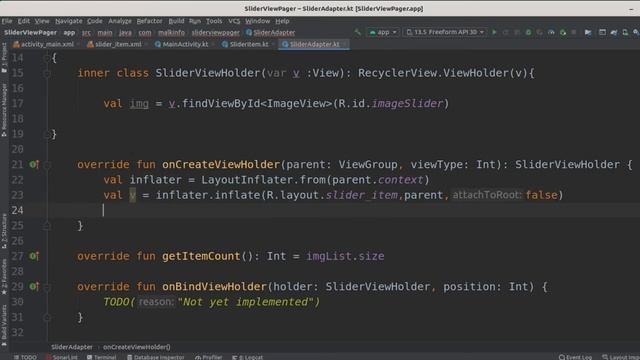Click the Debug app bug icon
The width and height of the screenshot is (640, 360).
pos(528,32)
